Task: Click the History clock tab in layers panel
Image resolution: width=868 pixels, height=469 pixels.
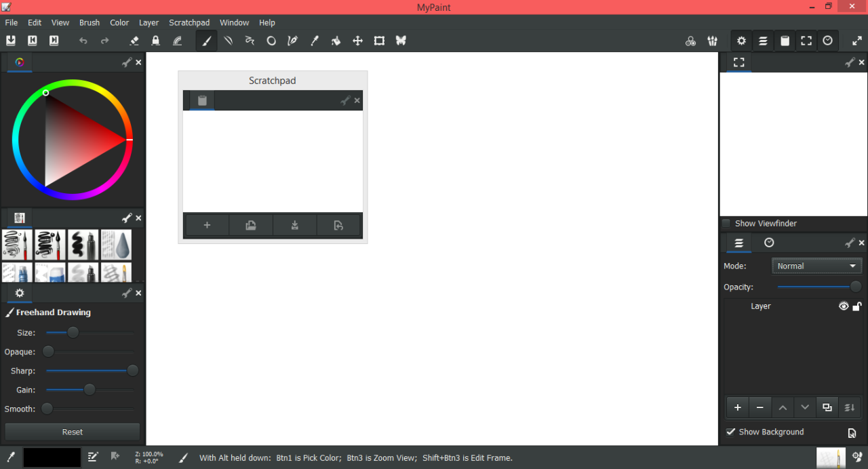Action: click(x=769, y=243)
